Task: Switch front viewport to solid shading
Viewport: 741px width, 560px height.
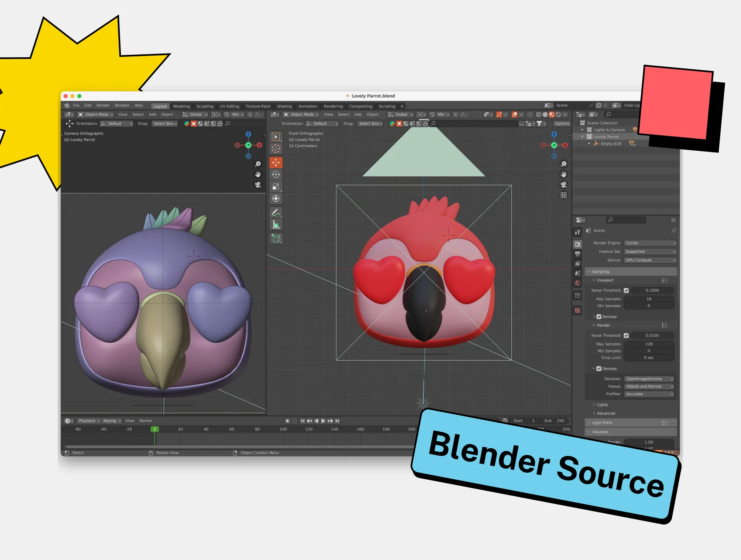Action: 545,114
